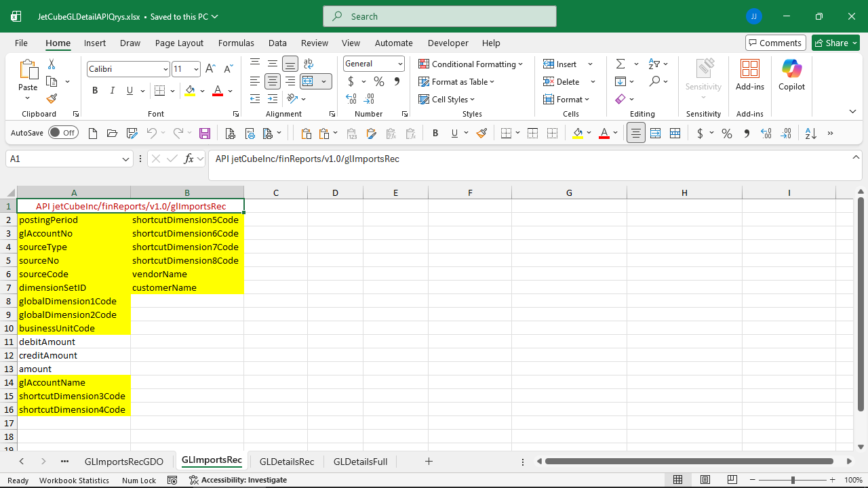Click the zoom slider in status bar
This screenshot has width=868, height=488.
tap(793, 480)
